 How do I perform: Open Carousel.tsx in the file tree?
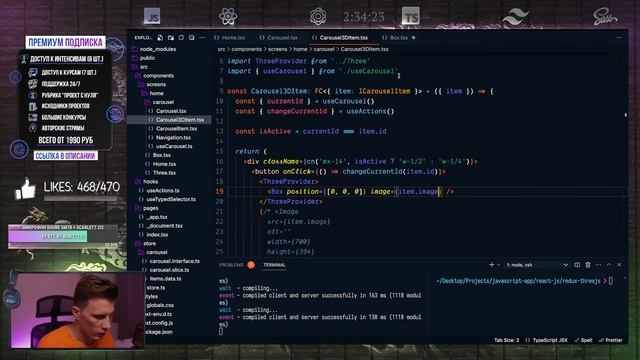(x=171, y=111)
